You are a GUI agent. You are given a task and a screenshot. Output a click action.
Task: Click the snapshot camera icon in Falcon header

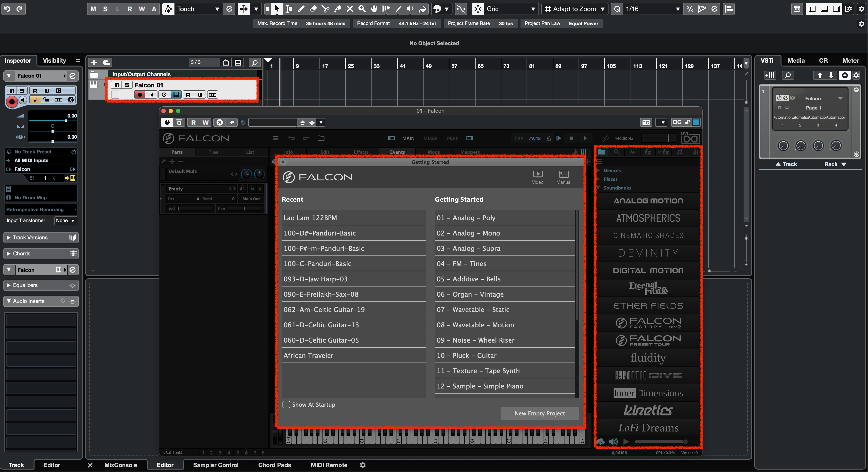(646, 122)
